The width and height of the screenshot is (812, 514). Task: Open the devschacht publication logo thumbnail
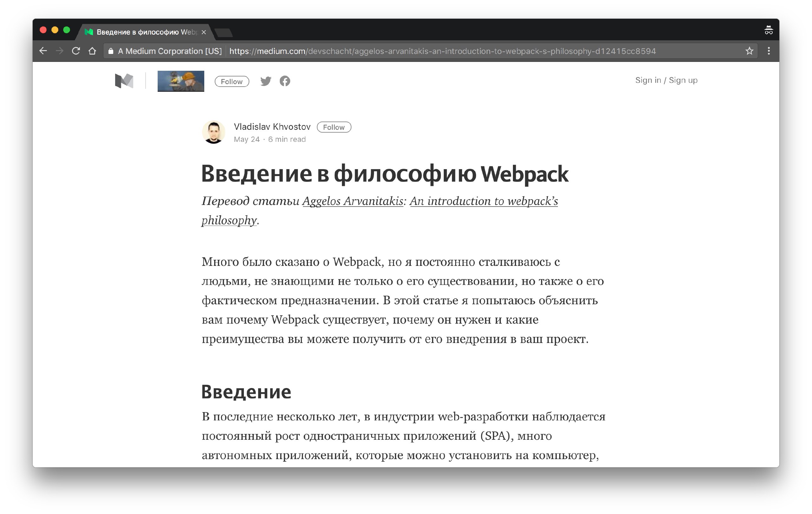pyautogui.click(x=181, y=81)
